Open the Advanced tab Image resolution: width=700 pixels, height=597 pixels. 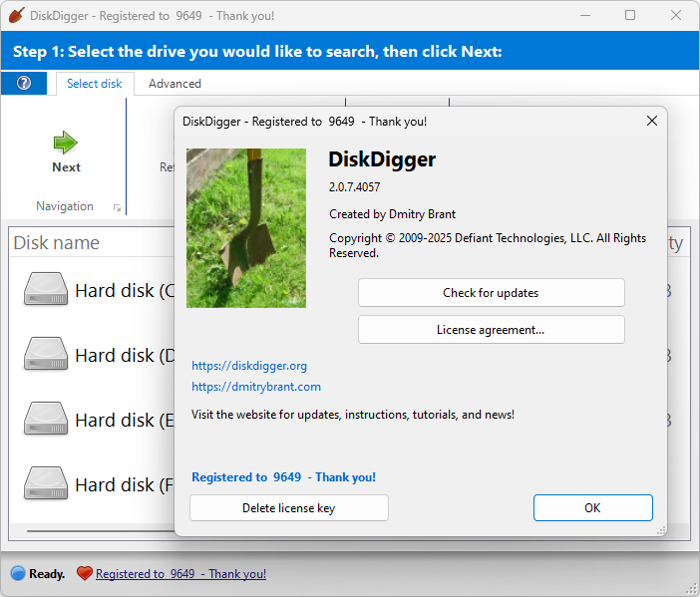pos(175,84)
